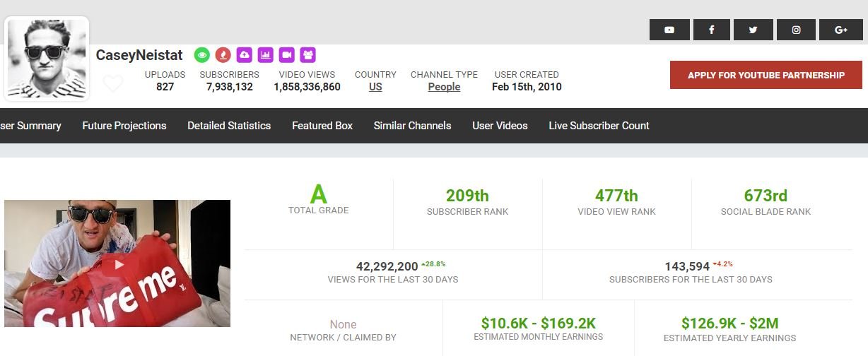Screen dimensions: 868x356
Task: Play the Supreme featured video
Action: (x=119, y=265)
